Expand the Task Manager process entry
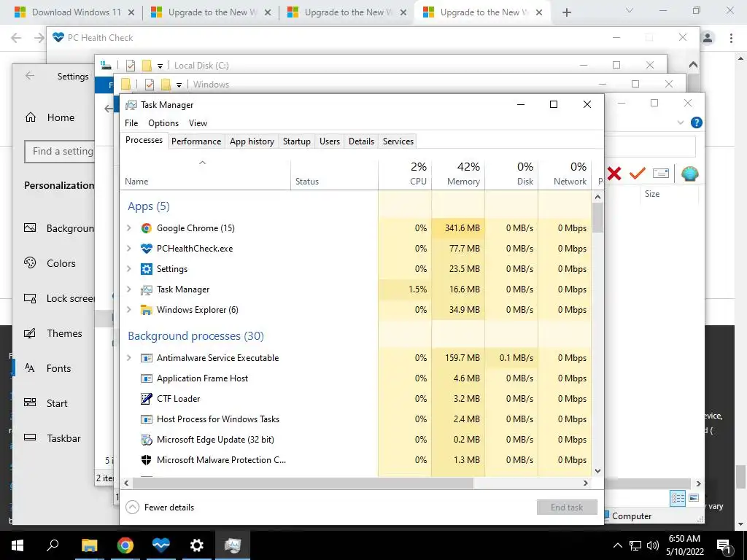Image resolution: width=747 pixels, height=560 pixels. [x=128, y=289]
